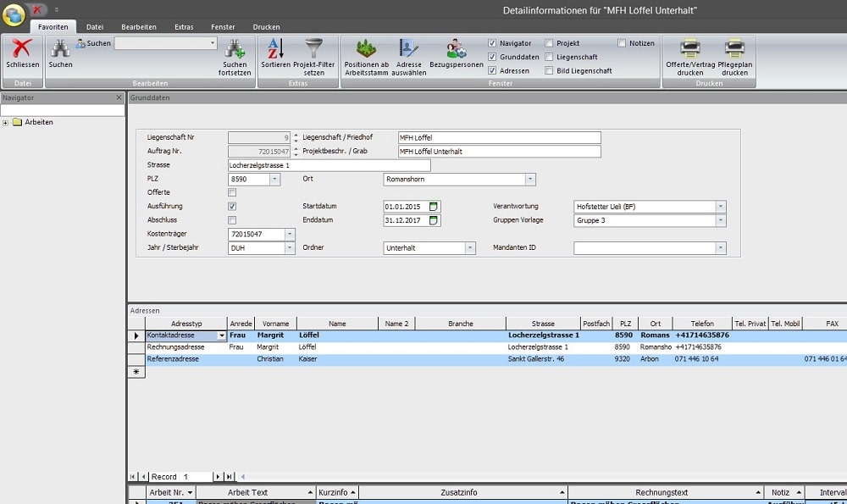Select the Referenzadresse row

pyautogui.click(x=487, y=359)
